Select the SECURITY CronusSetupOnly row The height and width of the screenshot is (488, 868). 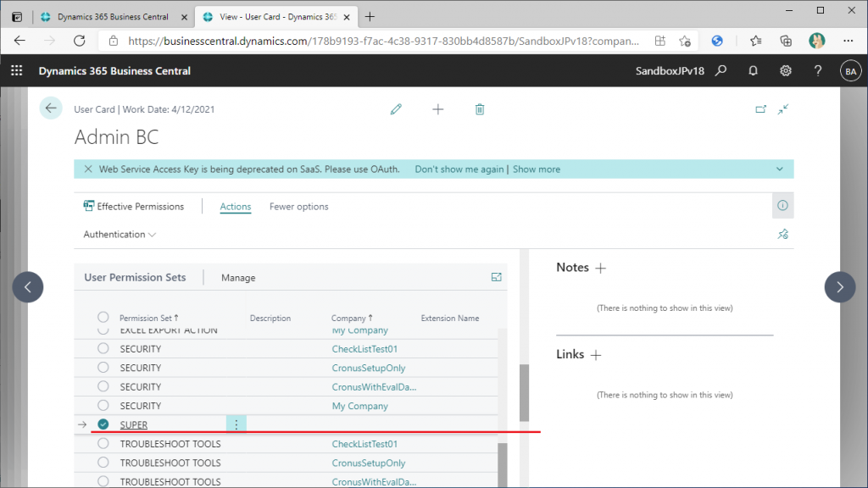point(103,368)
